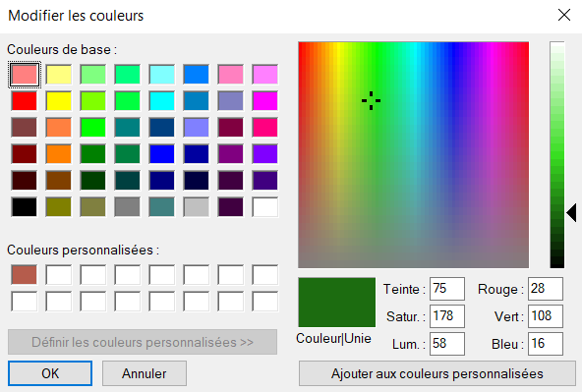Click the crosshair in the color spectrum
The image size is (582, 392).
[x=371, y=100]
